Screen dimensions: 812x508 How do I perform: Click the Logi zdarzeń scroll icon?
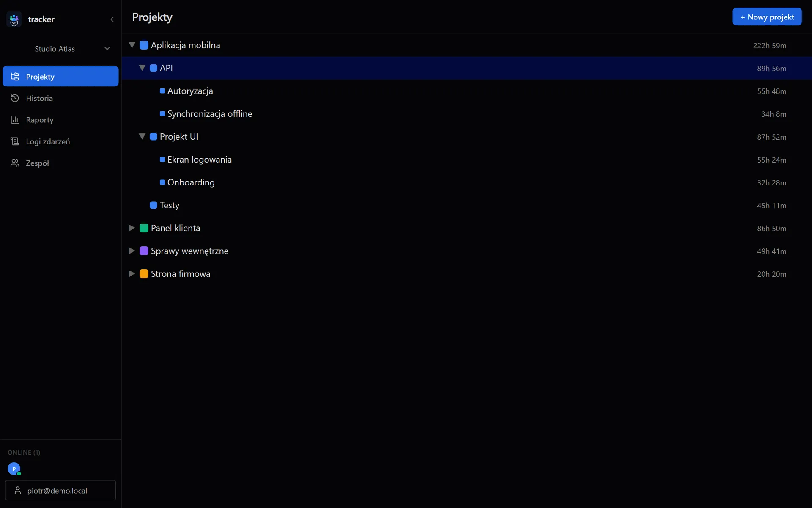click(15, 141)
